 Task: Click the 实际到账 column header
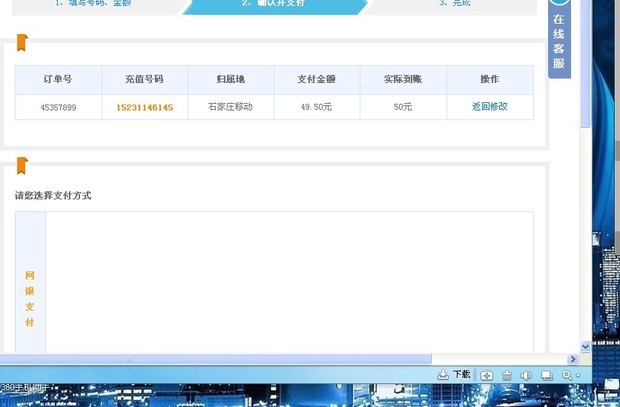click(x=403, y=79)
